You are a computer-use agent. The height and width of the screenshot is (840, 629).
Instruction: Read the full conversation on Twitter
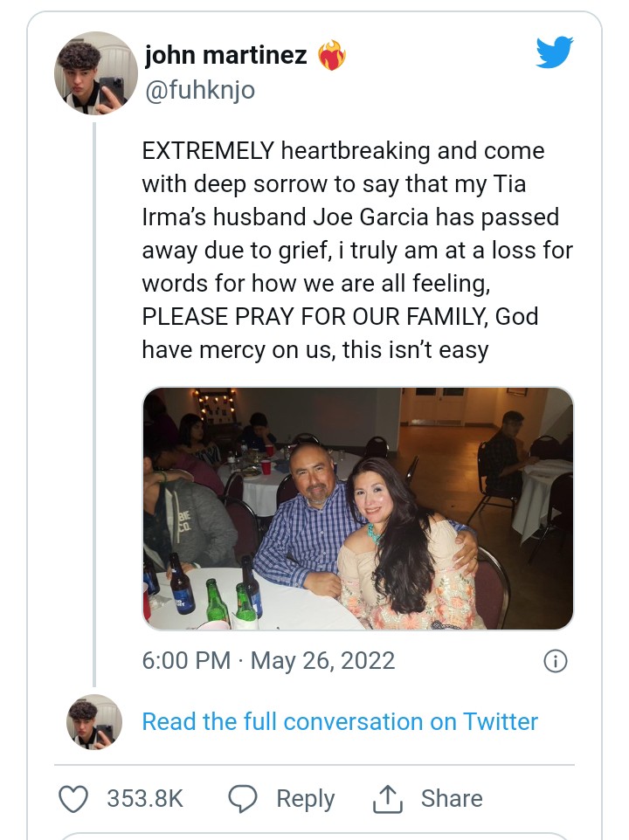coord(340,722)
